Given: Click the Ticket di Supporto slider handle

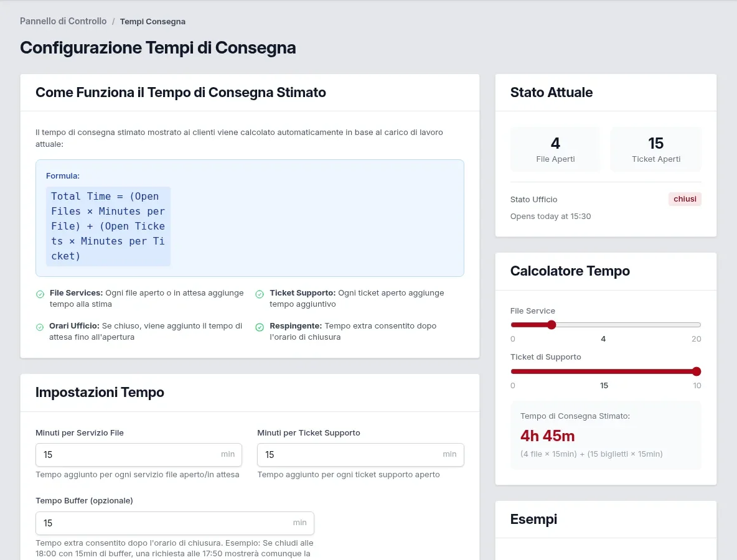Looking at the screenshot, I should [x=697, y=371].
